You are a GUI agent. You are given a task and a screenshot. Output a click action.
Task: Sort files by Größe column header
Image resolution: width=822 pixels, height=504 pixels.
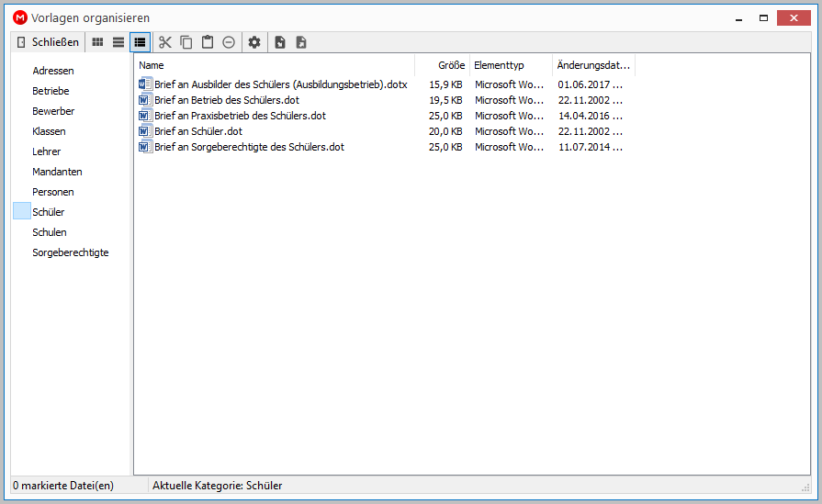point(443,65)
